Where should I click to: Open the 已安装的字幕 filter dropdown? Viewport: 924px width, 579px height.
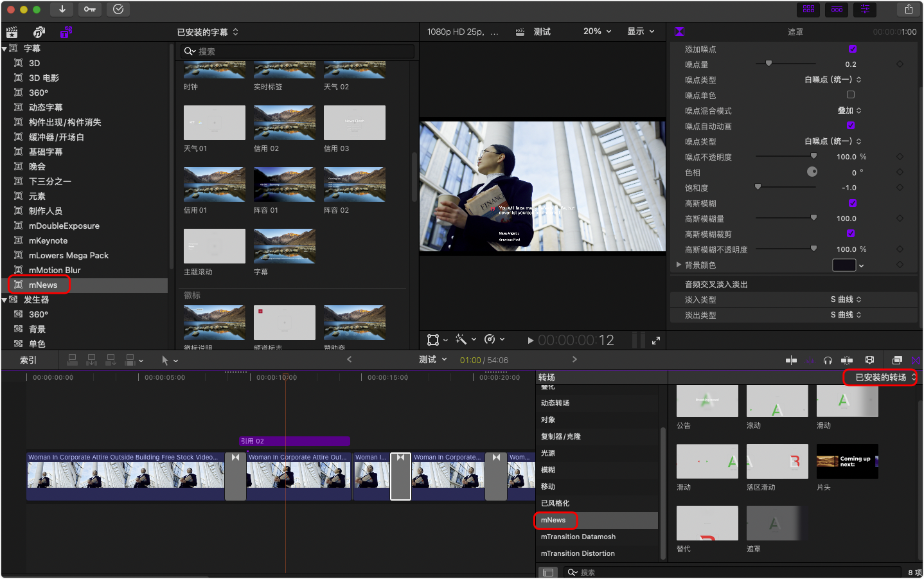pyautogui.click(x=208, y=32)
